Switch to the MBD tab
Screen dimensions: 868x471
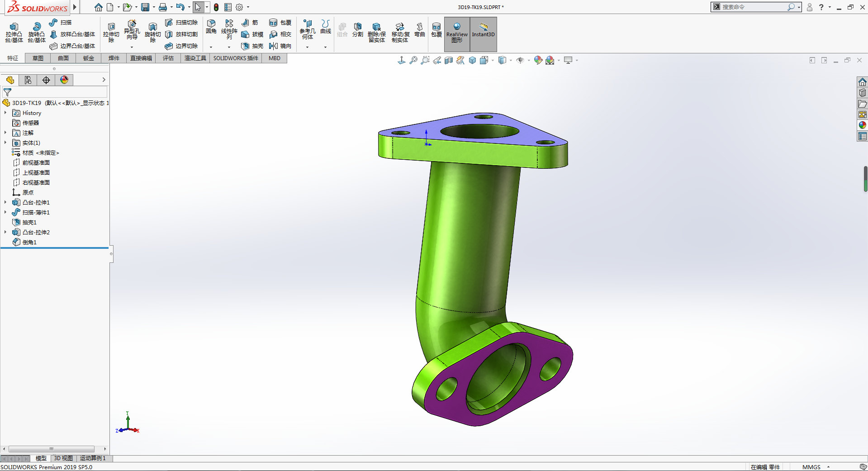275,58
